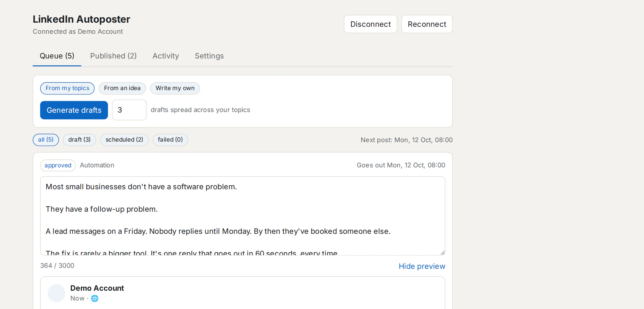The image size is (644, 309).
Task: Click the drafts spread across your topics text
Action: 200,110
